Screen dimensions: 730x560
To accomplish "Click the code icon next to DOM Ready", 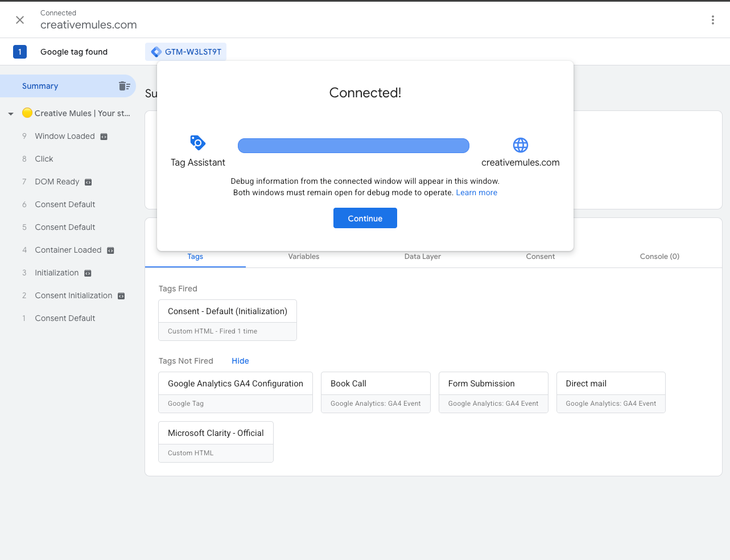I will pyautogui.click(x=88, y=182).
